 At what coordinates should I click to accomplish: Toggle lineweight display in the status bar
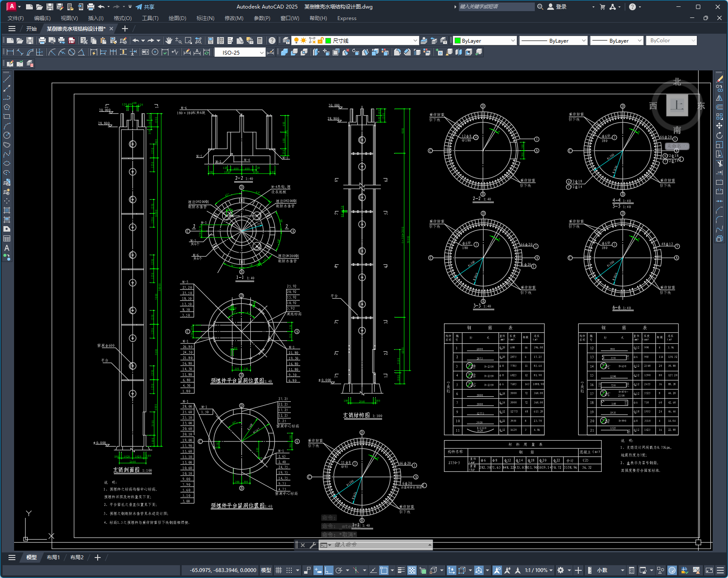401,570
